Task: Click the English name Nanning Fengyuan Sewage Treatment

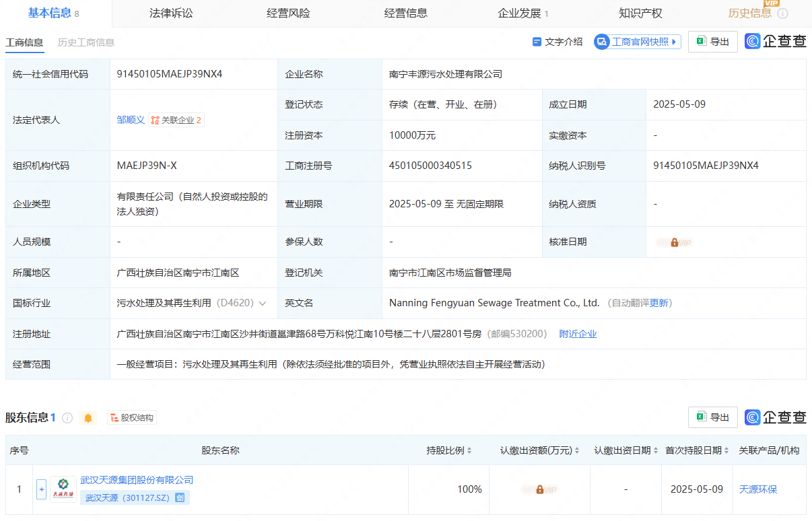Action: pos(494,304)
